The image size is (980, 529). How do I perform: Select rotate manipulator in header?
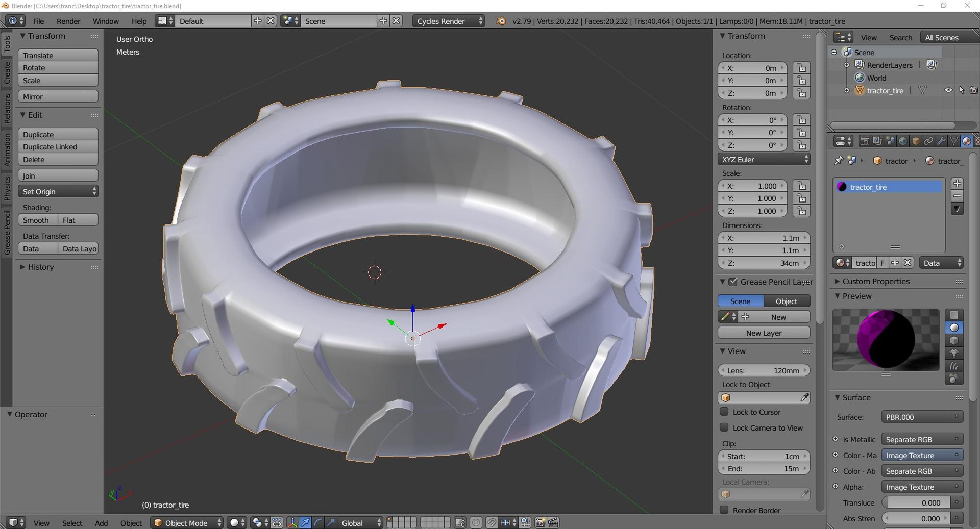[317, 522]
